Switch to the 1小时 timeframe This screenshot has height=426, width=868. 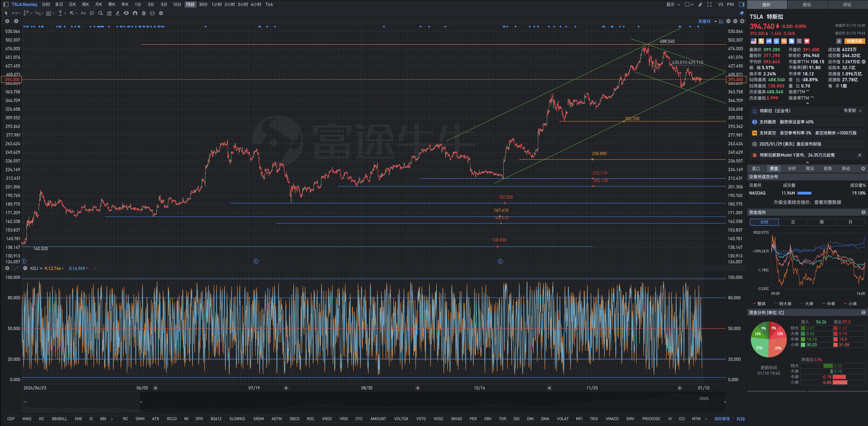coord(217,4)
